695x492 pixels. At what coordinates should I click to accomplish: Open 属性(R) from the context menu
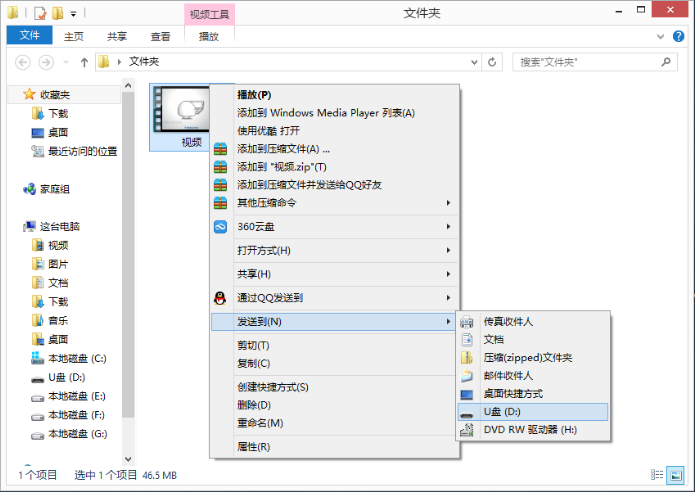[x=335, y=447]
